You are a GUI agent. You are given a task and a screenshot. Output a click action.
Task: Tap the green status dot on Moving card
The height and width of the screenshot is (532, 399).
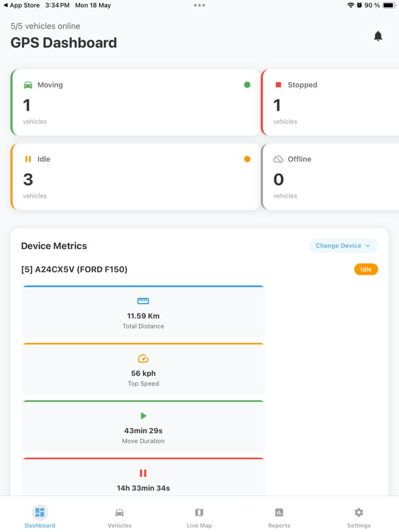(247, 85)
